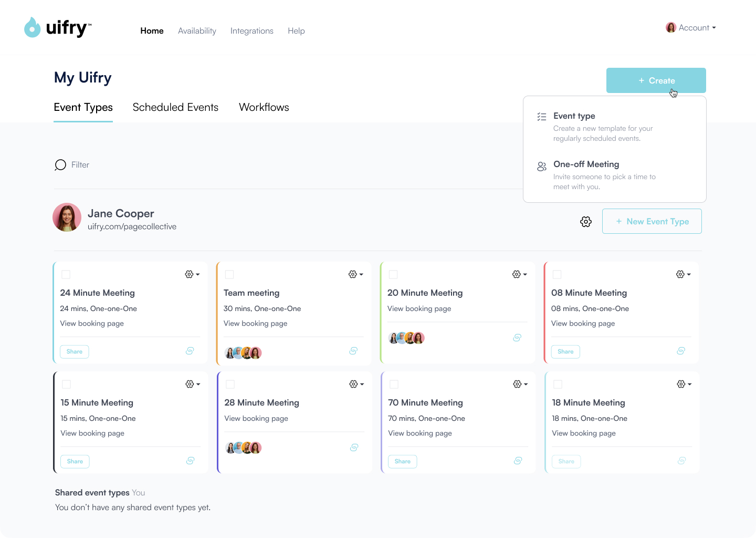Viewport: 756px width, 538px height.
Task: Select the 20 Minute Meeting checkbox
Action: 393,274
